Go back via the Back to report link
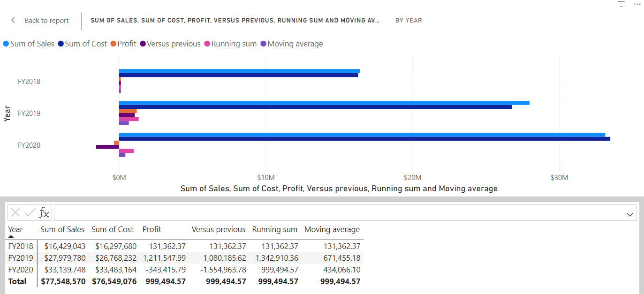 (46, 21)
